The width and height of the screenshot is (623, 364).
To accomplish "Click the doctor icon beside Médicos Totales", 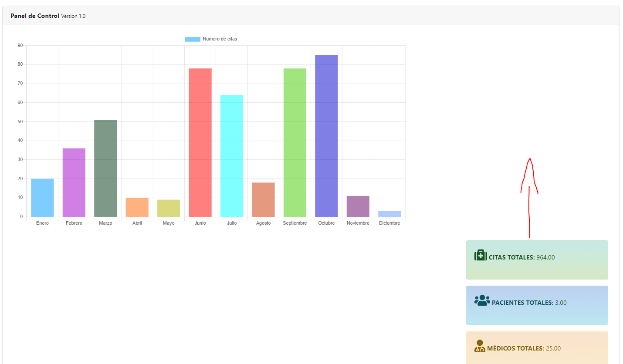I will point(480,346).
